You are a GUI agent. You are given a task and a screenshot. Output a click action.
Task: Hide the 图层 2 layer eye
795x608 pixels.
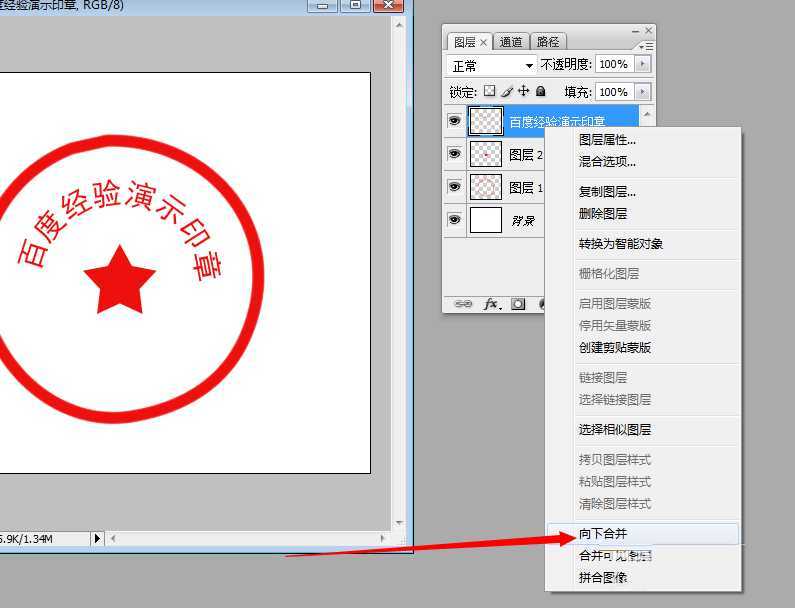tap(455, 154)
